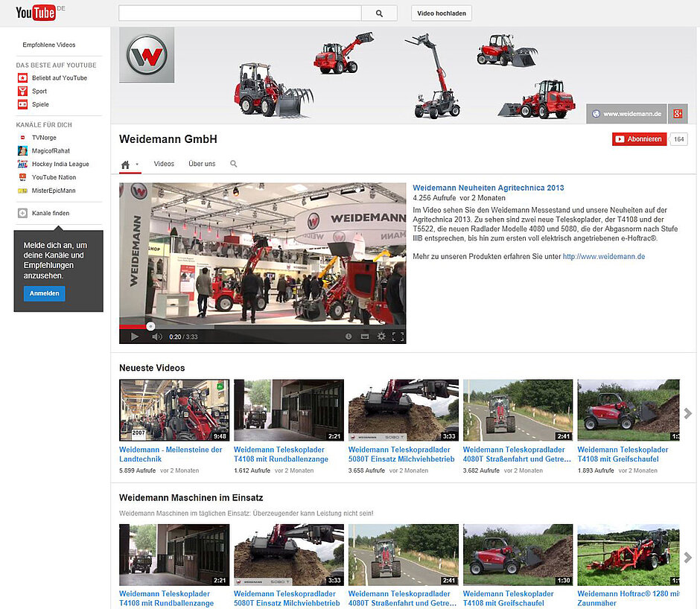Click the play button in the video player

(135, 337)
